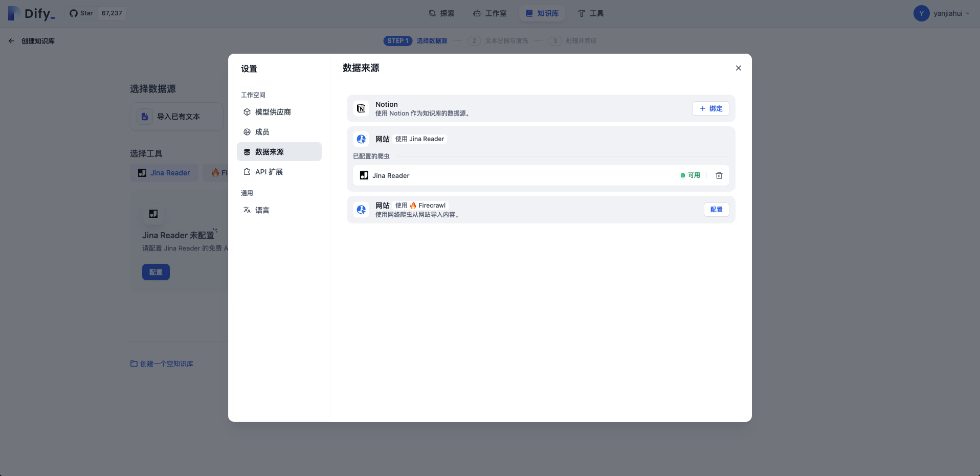980x476 pixels.
Task: Click the Jina Reader crawler row
Action: tap(511, 175)
